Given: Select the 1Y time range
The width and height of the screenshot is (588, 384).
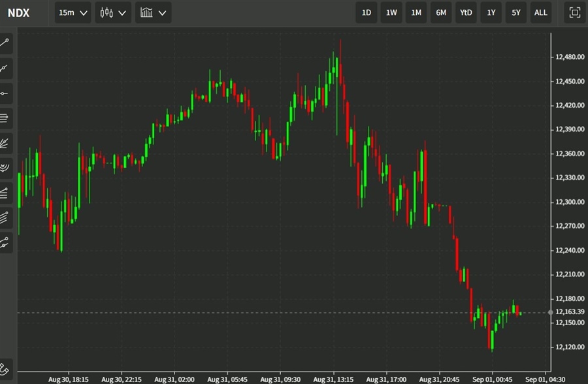Looking at the screenshot, I should [x=491, y=13].
